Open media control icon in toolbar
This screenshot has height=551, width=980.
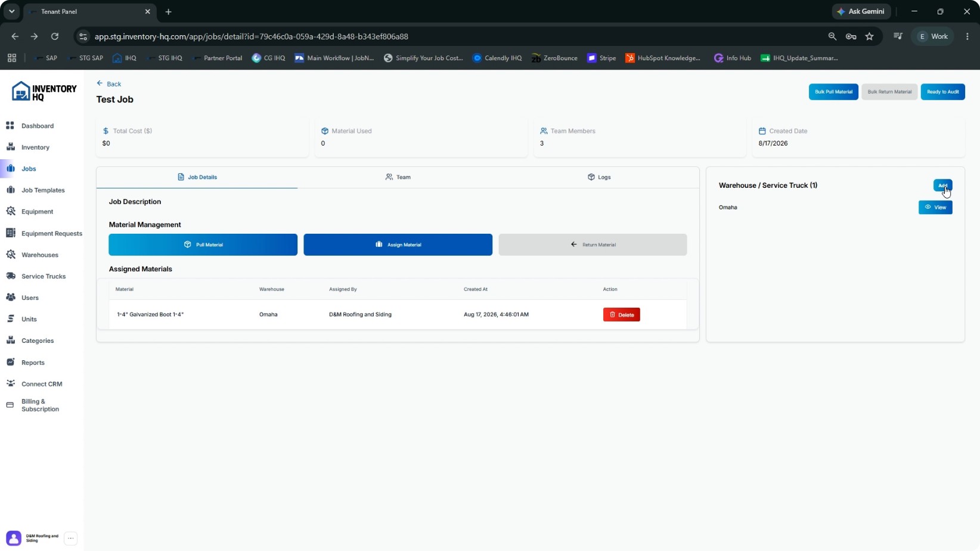(x=898, y=36)
